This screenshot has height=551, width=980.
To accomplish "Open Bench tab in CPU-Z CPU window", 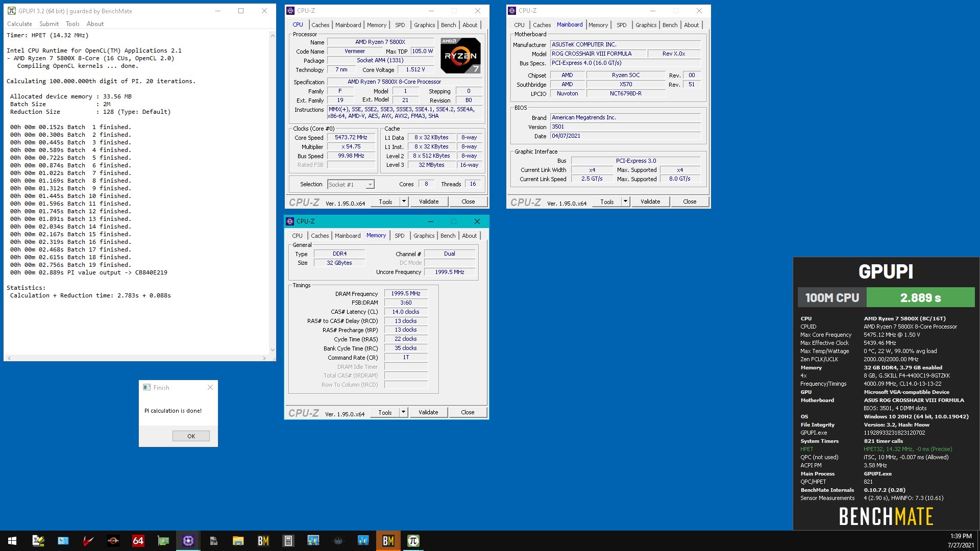I will (x=449, y=25).
